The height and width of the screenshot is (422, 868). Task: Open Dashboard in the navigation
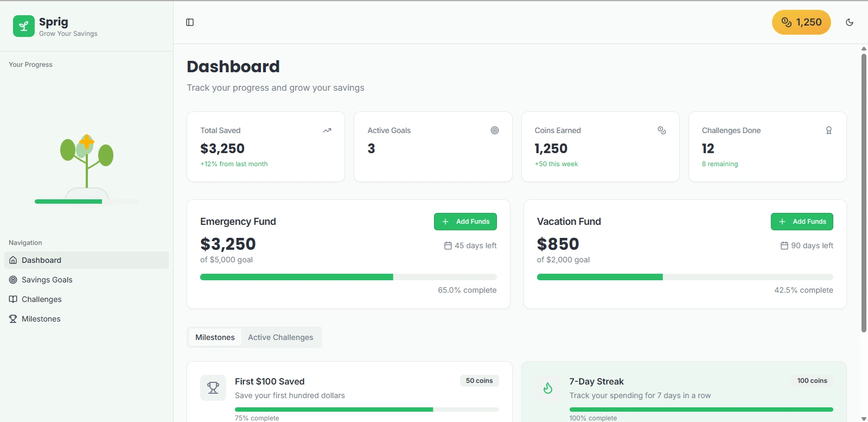click(x=42, y=260)
